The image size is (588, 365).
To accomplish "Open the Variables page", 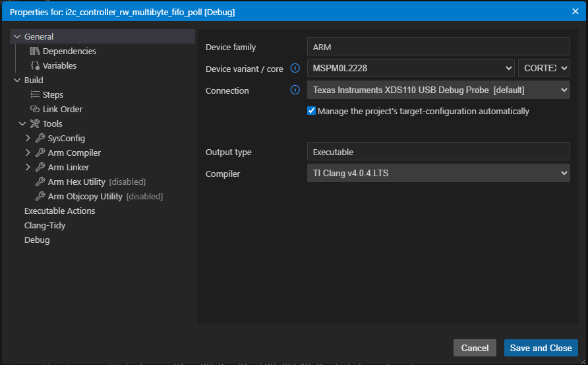I will pos(59,66).
